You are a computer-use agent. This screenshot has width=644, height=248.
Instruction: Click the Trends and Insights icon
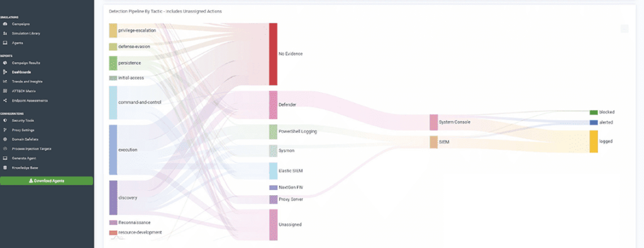[x=5, y=81]
